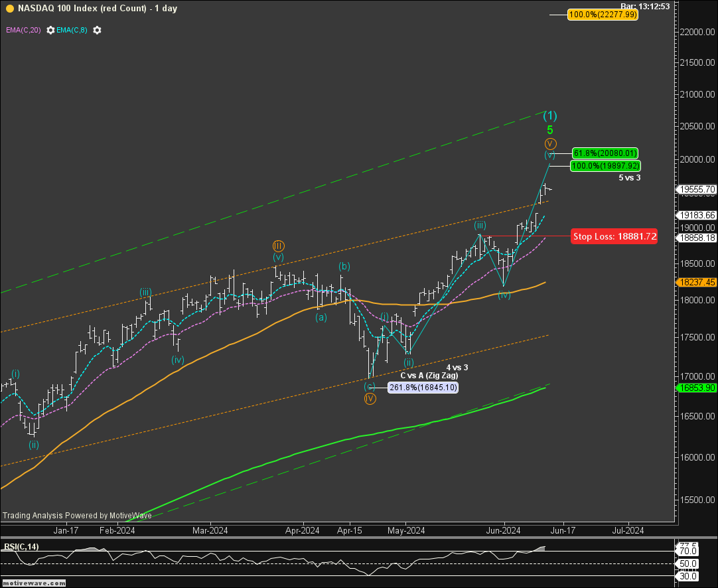The width and height of the screenshot is (718, 588).
Task: Click the 19183.66 price axis tag
Action: point(697,215)
